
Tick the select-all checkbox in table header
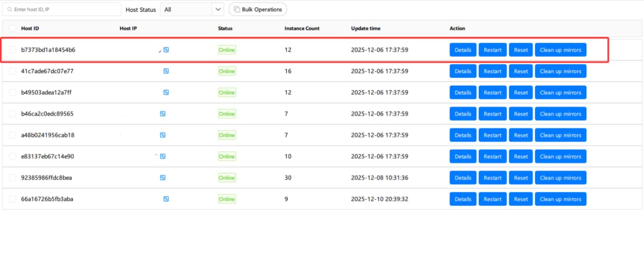[13, 28]
